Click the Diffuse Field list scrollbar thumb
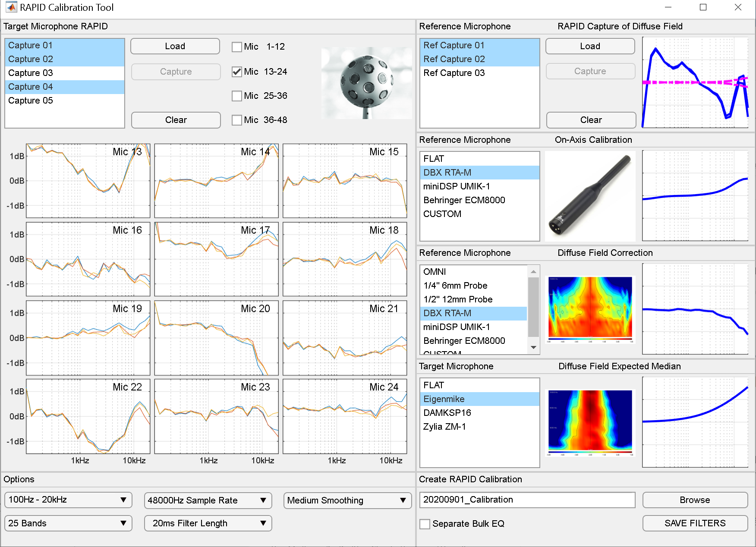This screenshot has height=547, width=756. point(533,307)
